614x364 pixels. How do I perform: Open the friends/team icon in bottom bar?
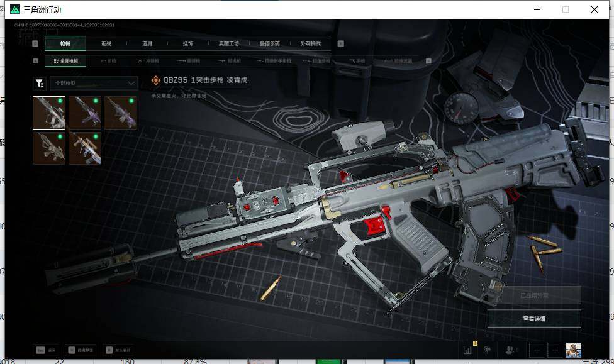511,350
